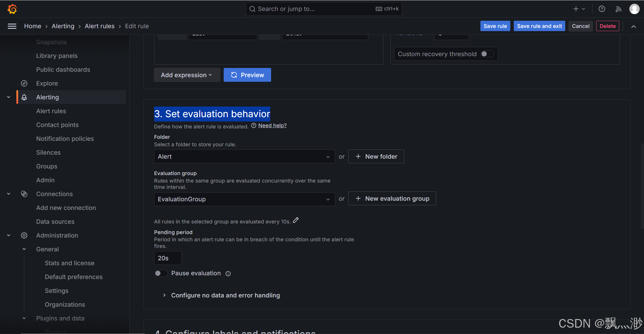Open Contact points in sidebar
Viewport: 644px width, 334px height.
[57, 125]
